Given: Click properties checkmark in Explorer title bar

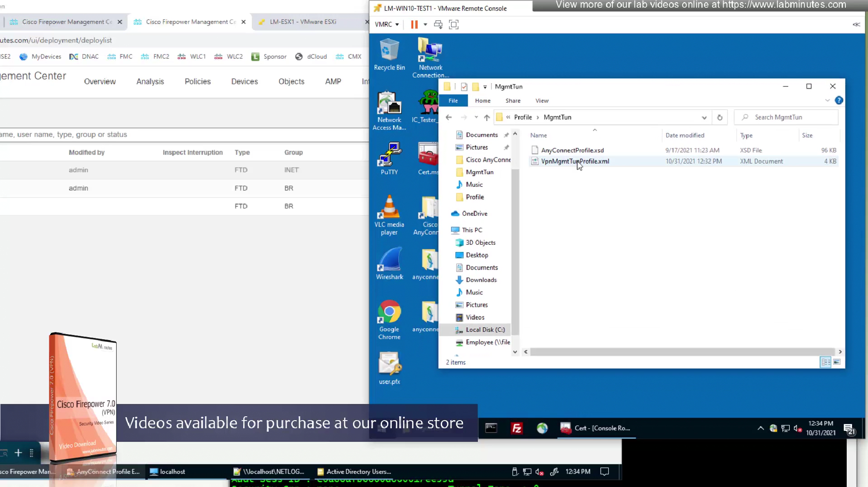Looking at the screenshot, I should [464, 87].
